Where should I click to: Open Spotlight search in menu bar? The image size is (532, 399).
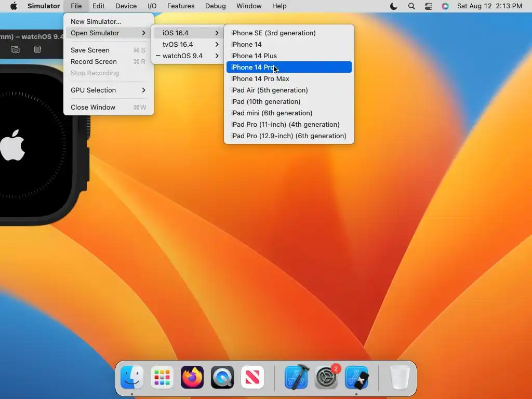pos(411,6)
